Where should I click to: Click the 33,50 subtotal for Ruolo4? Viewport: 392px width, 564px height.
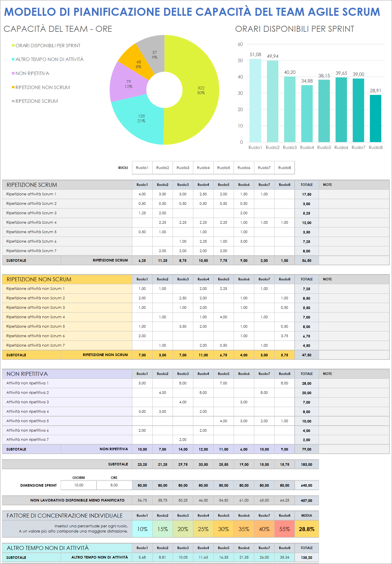coord(203,464)
